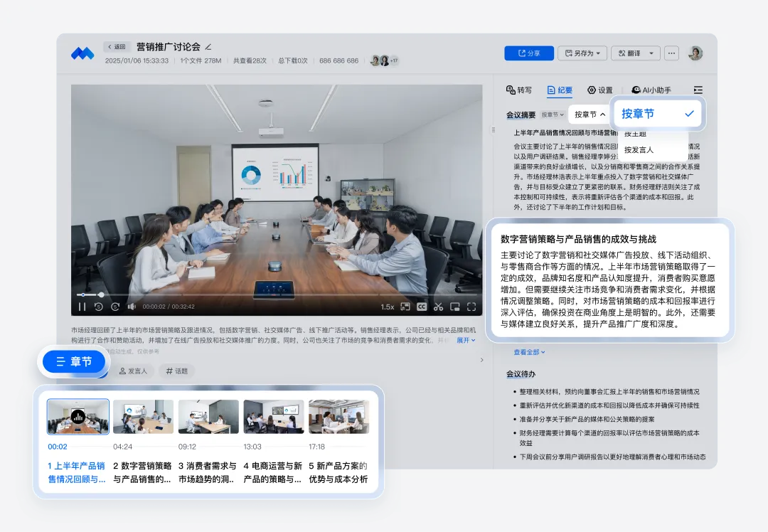768x532 pixels.
Task: Enter fullscreen video mode
Action: click(x=471, y=307)
